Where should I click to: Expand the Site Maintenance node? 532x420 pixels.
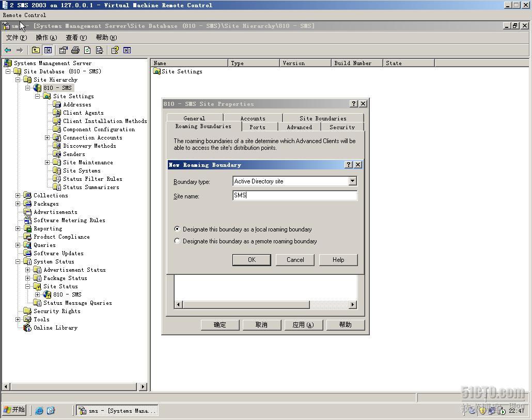click(x=48, y=163)
